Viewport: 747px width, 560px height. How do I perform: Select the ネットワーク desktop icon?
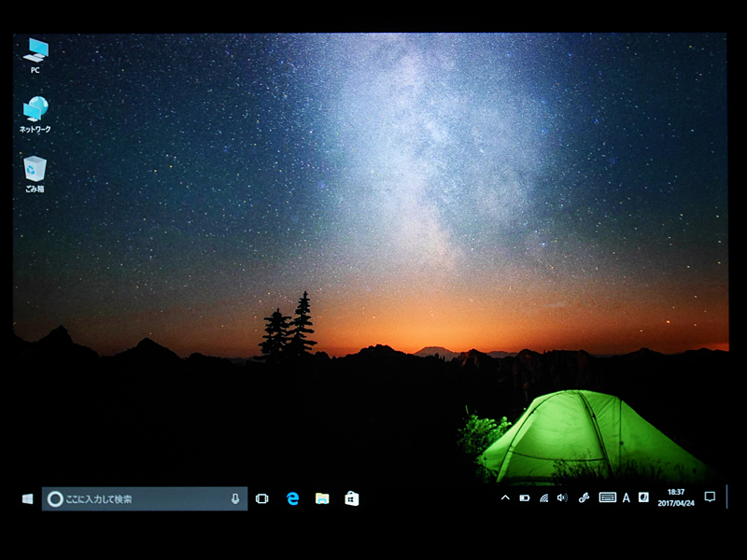pos(35,114)
